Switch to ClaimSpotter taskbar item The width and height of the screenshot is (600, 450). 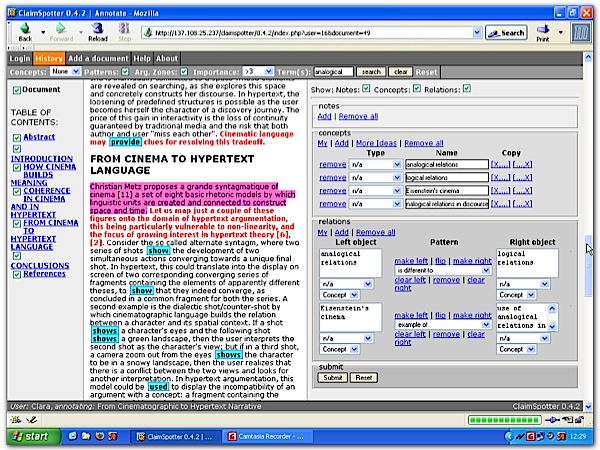click(175, 436)
